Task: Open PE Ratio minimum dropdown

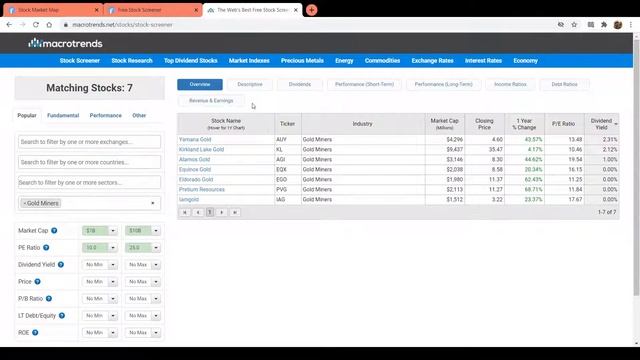Action: pyautogui.click(x=113, y=248)
